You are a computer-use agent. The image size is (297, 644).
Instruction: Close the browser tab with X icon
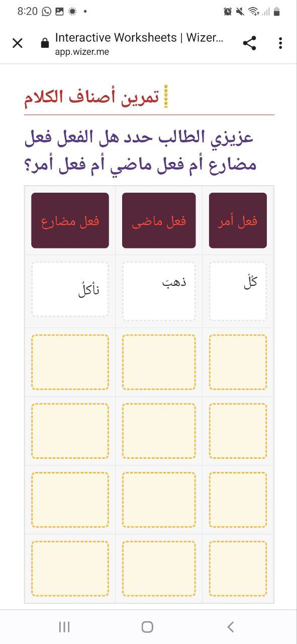18,43
